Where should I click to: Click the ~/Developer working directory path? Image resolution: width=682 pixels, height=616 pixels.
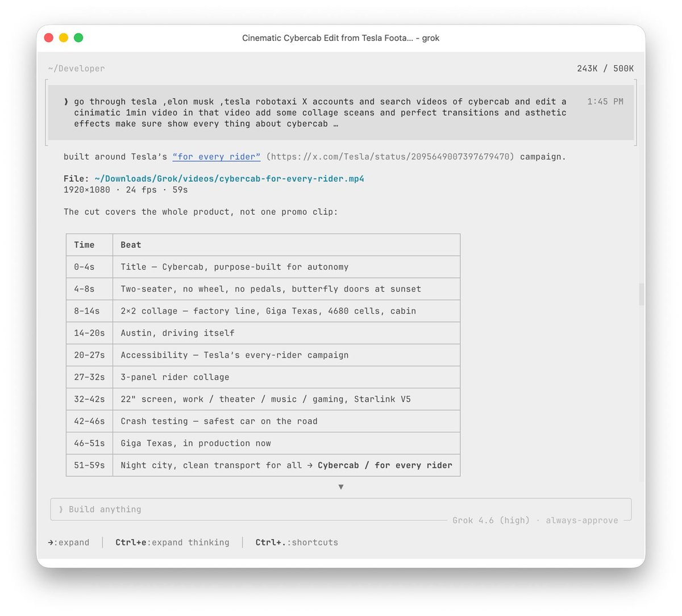[x=77, y=69]
